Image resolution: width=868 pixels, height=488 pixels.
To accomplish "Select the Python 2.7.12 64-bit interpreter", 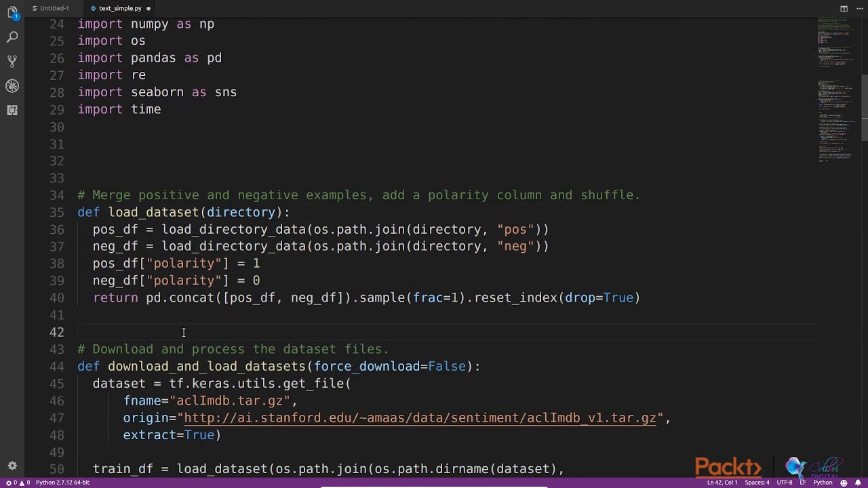I will (x=62, y=483).
